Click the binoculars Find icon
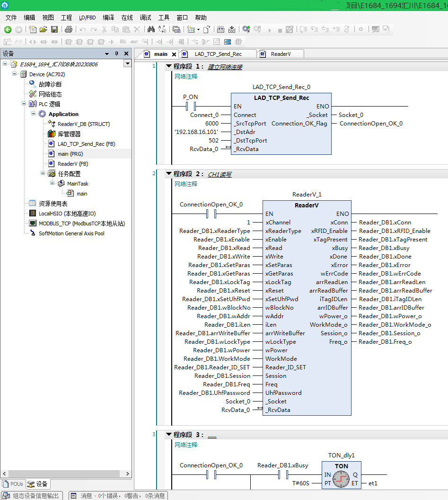 tap(151, 29)
